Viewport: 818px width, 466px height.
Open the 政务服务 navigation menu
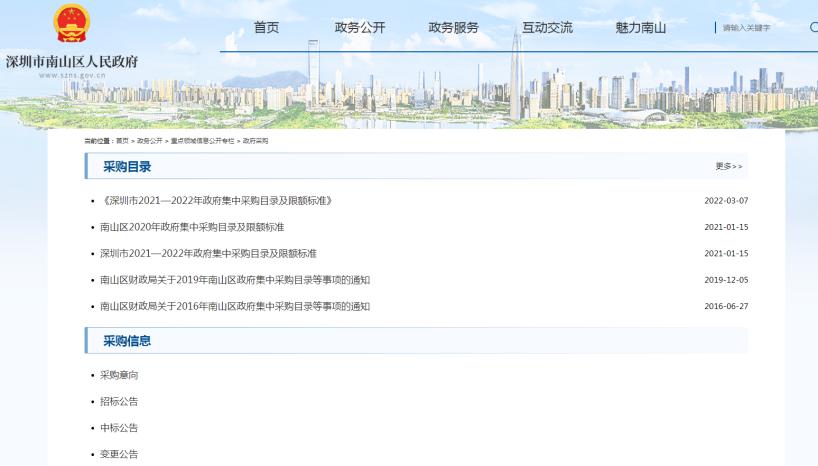[x=453, y=28]
